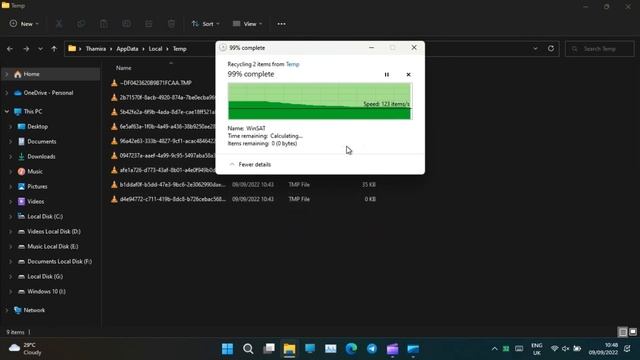The image size is (640, 360).
Task: Focus the Search Temp input box
Action: coord(600,49)
